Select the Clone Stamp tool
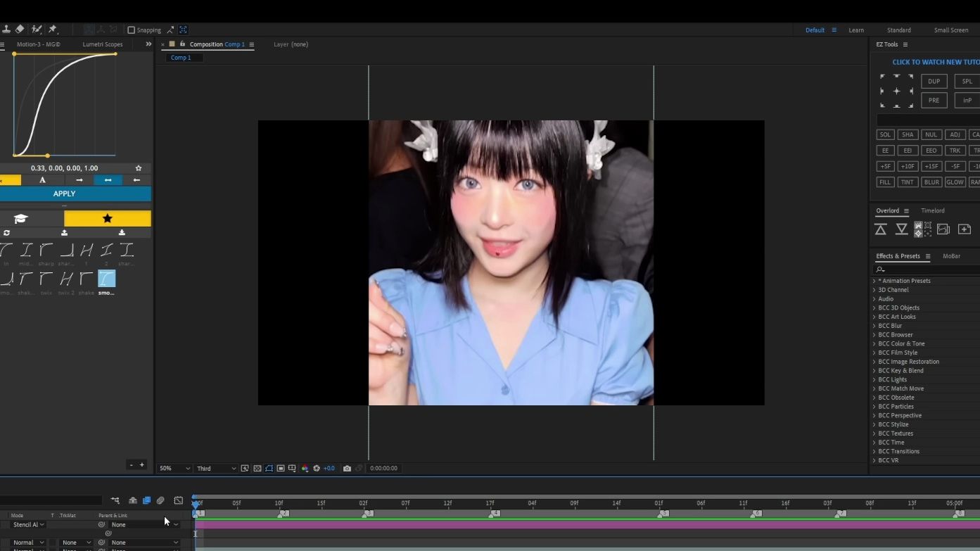The width and height of the screenshot is (980, 551). tap(6, 30)
